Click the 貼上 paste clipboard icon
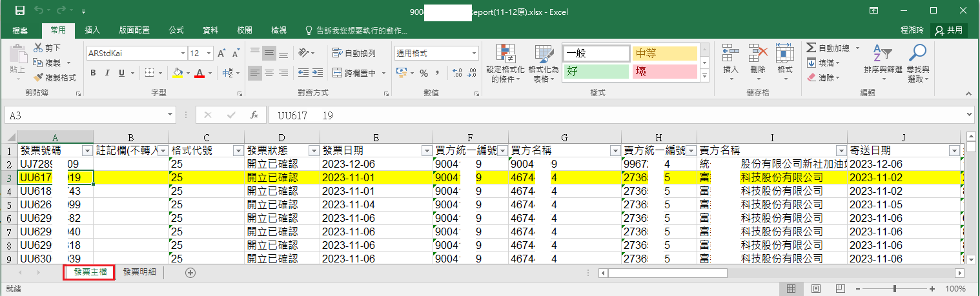 click(x=17, y=54)
